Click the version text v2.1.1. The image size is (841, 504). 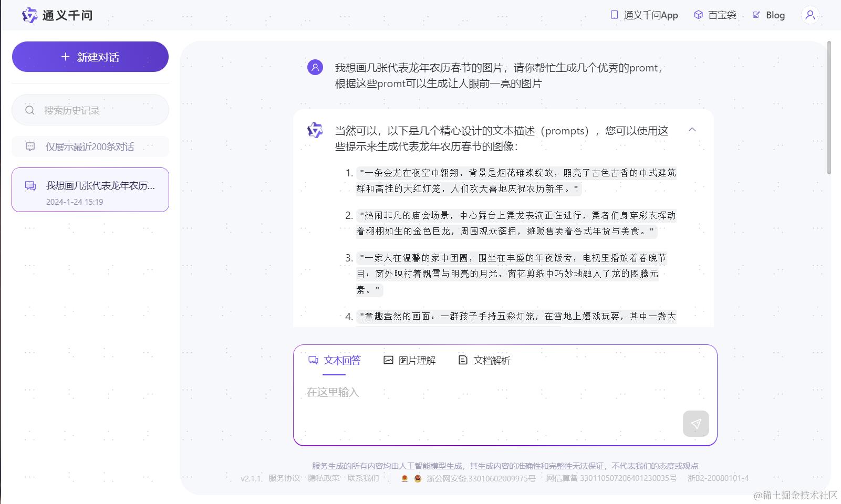251,478
